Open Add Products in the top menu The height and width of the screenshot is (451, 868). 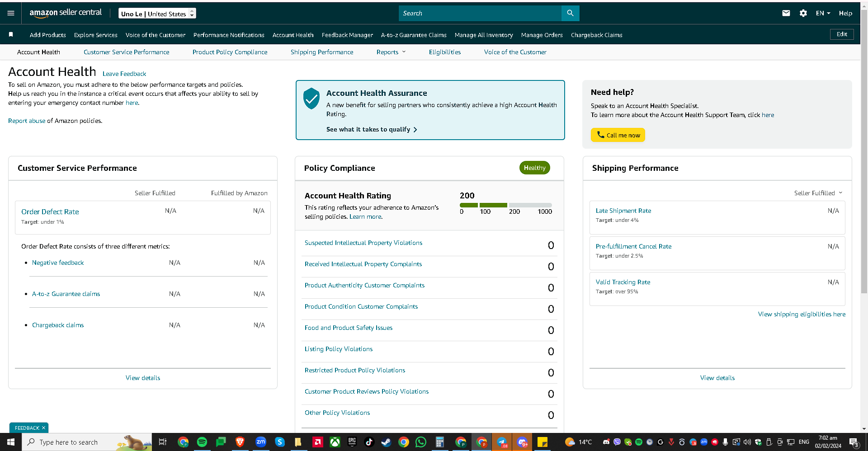pos(48,35)
